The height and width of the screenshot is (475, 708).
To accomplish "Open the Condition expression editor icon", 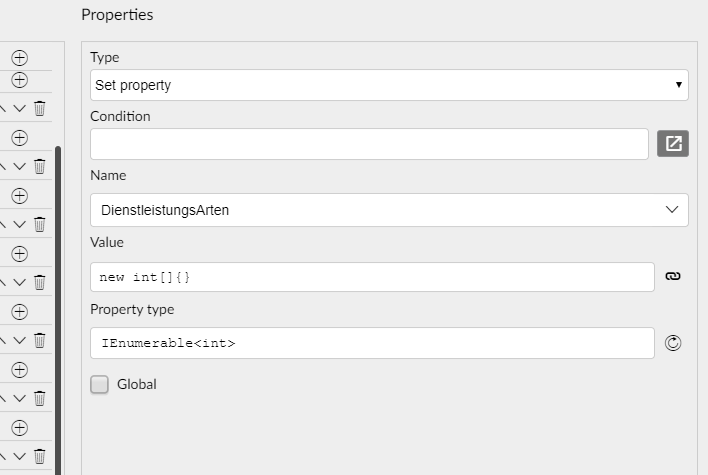I will tap(673, 144).
